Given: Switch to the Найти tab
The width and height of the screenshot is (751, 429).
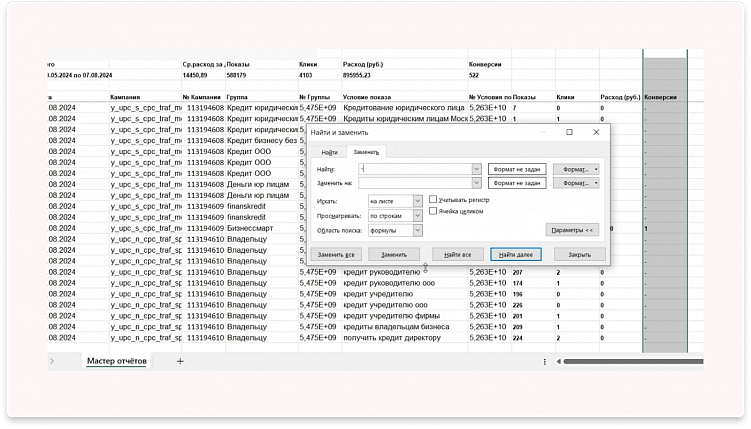Looking at the screenshot, I should point(329,151).
